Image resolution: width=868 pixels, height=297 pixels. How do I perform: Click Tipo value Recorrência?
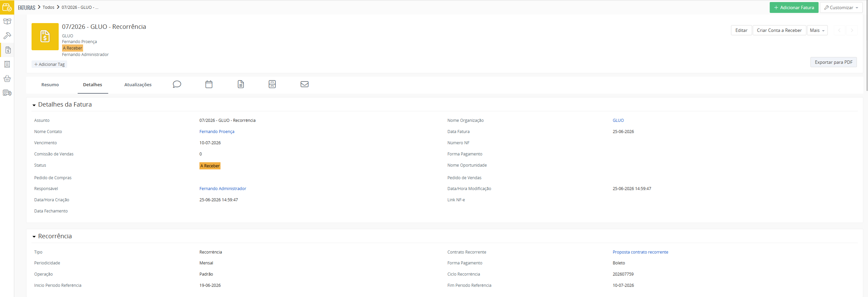211,252
